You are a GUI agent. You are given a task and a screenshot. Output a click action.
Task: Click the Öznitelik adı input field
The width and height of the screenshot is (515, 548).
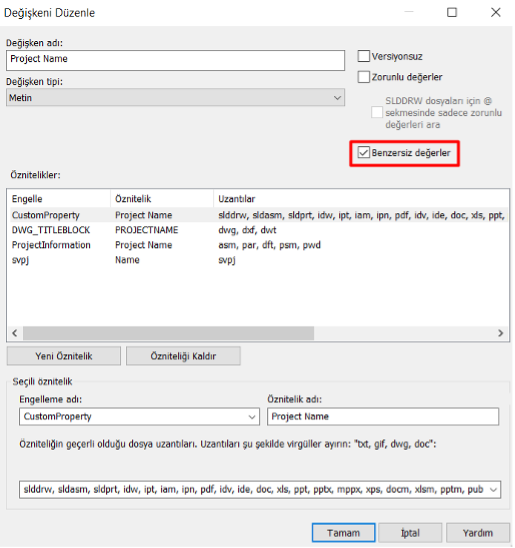click(383, 417)
